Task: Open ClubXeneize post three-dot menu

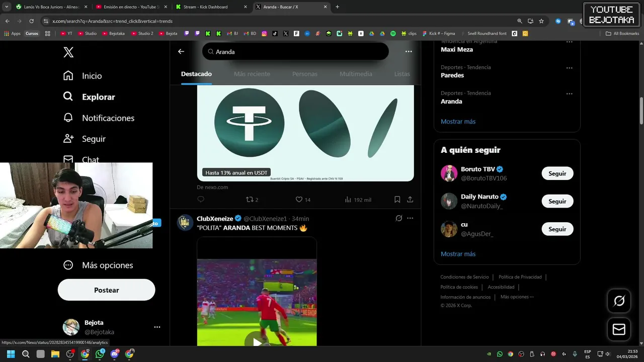Action: [410, 218]
